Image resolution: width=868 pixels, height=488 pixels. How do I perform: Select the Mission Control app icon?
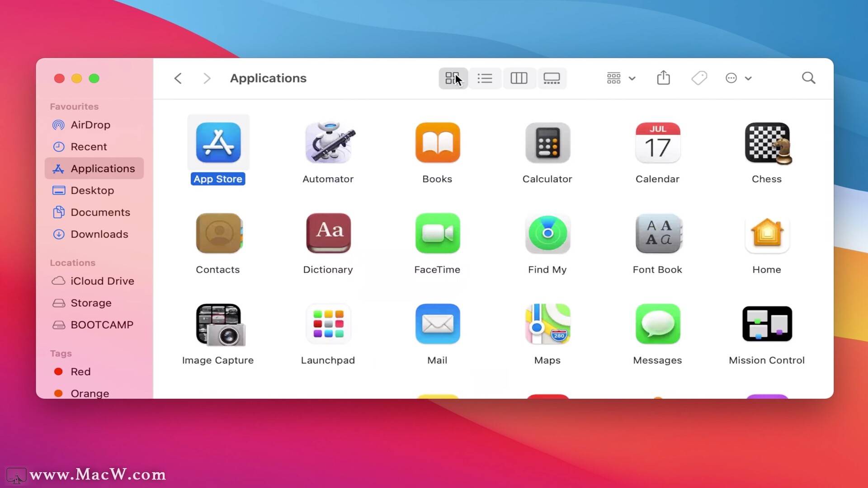point(767,324)
